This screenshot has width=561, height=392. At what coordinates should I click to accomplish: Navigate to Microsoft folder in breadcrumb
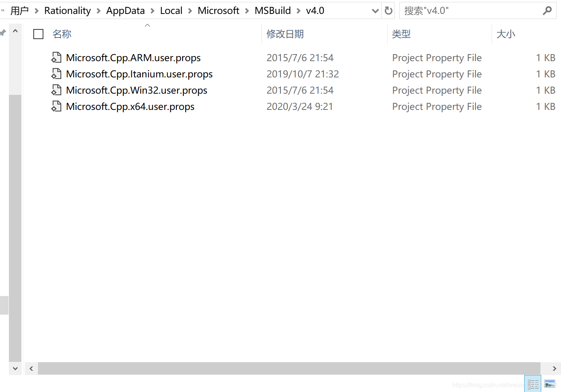tap(219, 11)
